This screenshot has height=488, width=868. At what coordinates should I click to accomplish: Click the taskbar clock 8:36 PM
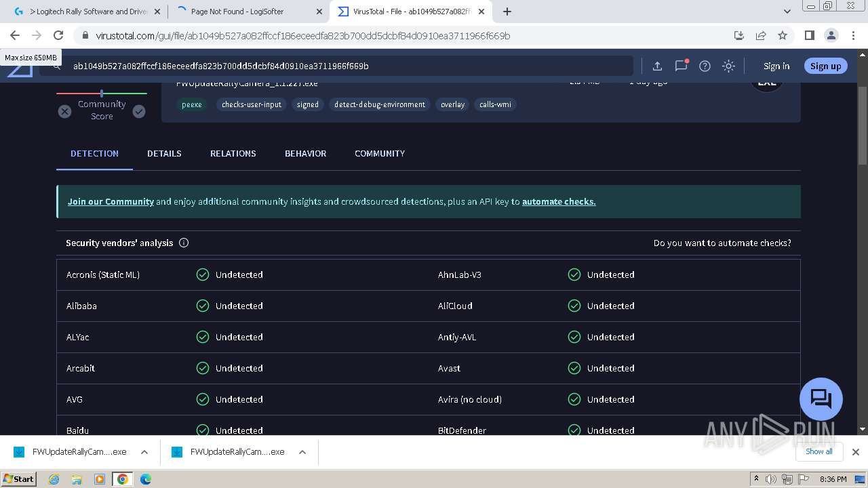pyautogui.click(x=833, y=479)
